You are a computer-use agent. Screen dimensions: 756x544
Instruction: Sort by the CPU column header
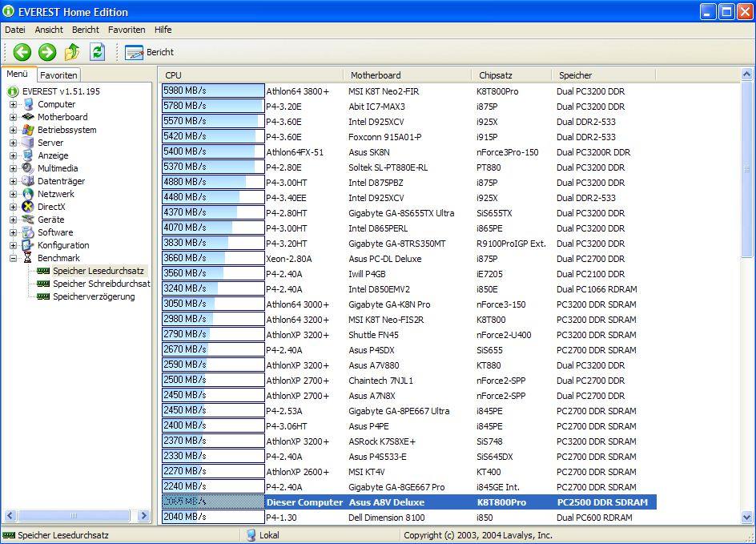252,75
